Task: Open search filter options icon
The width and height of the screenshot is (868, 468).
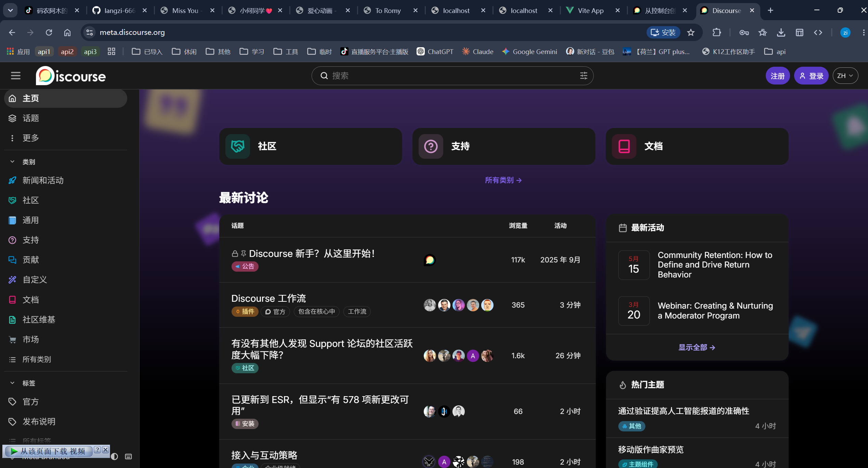Action: click(x=583, y=76)
